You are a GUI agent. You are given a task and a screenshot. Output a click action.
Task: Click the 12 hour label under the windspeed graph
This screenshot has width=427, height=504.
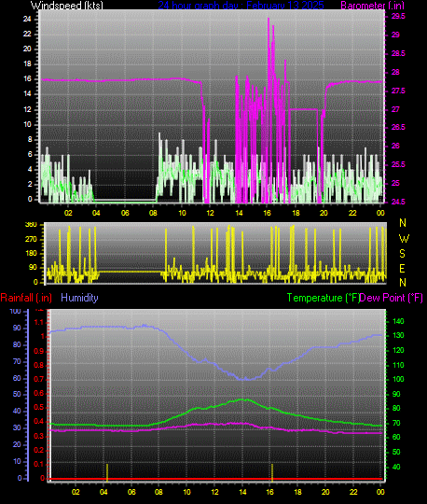(210, 213)
